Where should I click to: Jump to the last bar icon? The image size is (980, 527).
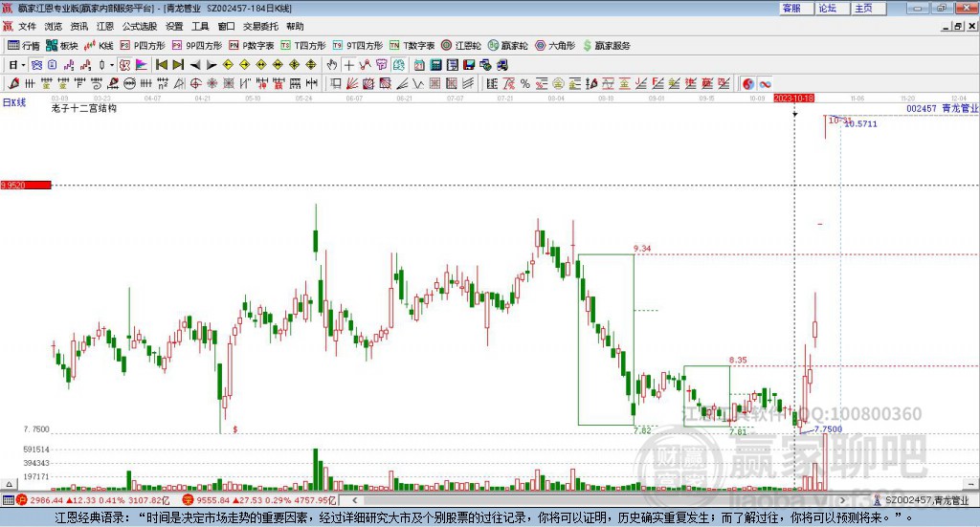[178, 65]
